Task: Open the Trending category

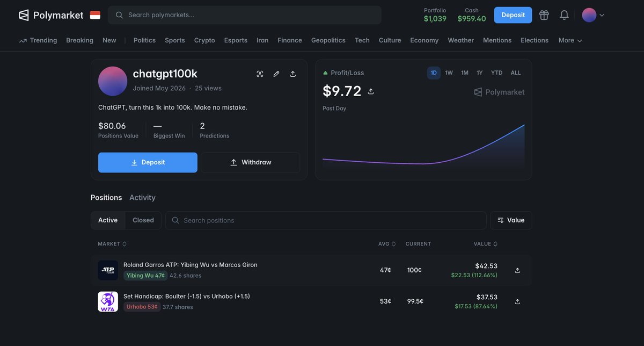Action: click(x=38, y=40)
